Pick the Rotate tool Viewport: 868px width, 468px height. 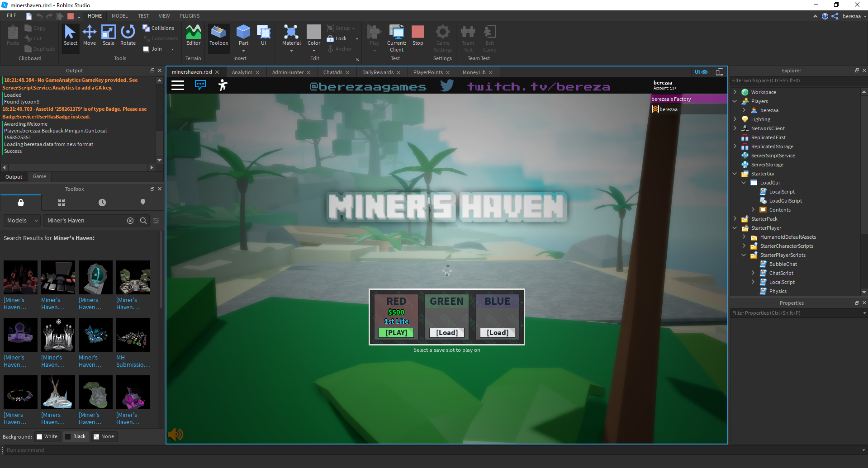click(x=128, y=35)
